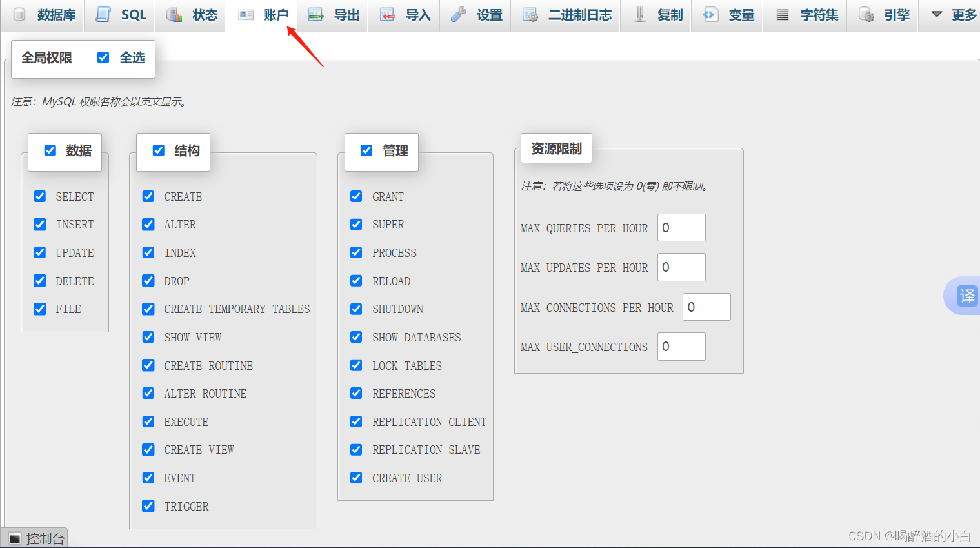Click the settings wrench icon
The image size is (980, 548).
point(459,14)
